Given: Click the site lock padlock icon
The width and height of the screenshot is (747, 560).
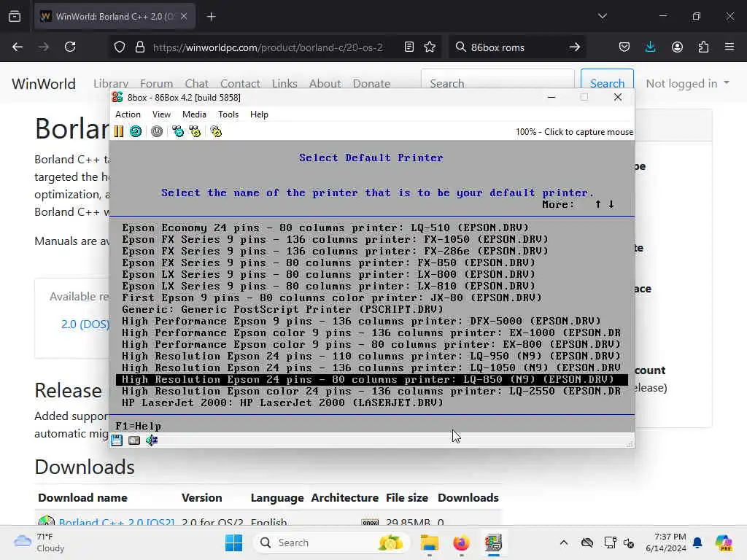Looking at the screenshot, I should tap(139, 47).
